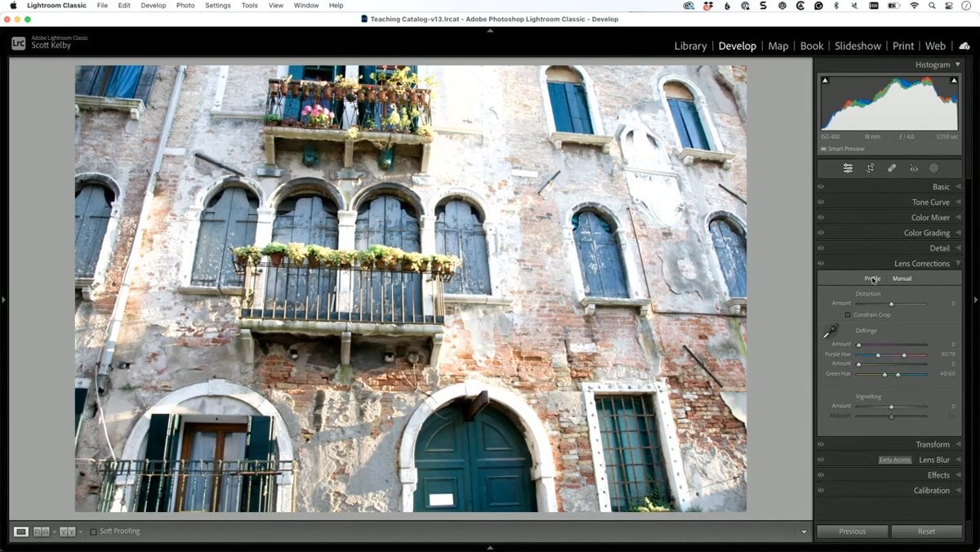The width and height of the screenshot is (980, 552).
Task: Switch to reference view R|A
Action: coord(41,532)
